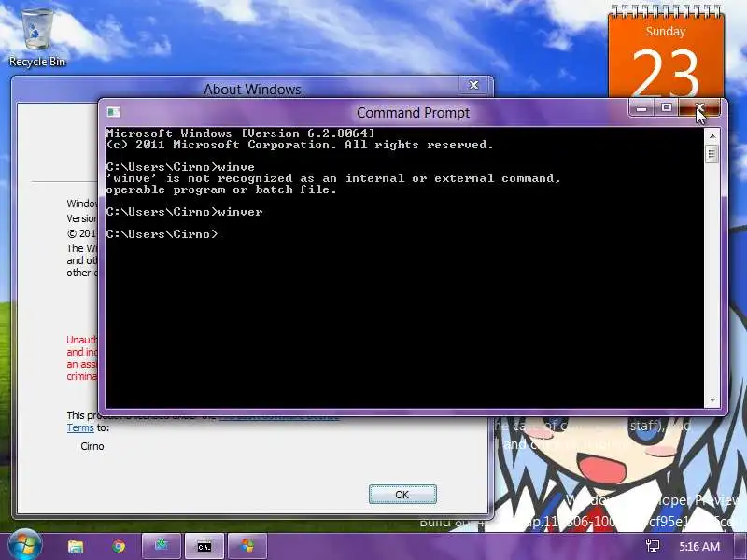747x560 pixels.
Task: Minimize the Command Prompt window
Action: [x=641, y=108]
